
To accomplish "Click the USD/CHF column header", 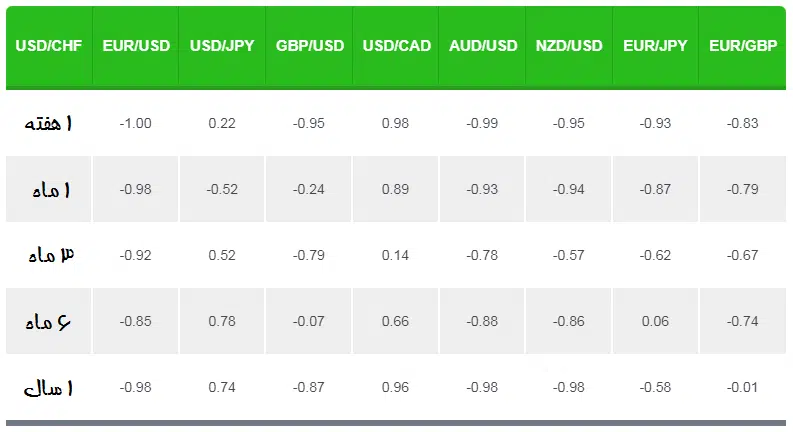I will click(x=49, y=46).
